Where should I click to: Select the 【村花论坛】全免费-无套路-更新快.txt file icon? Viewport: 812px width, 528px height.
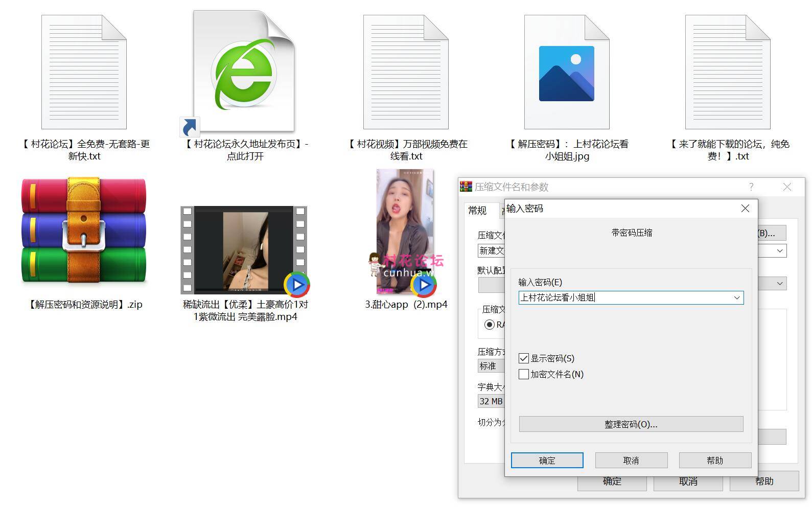tap(84, 72)
